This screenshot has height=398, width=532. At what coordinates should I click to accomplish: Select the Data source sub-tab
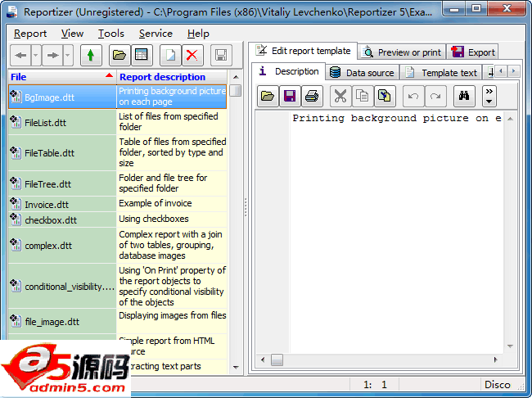point(362,73)
